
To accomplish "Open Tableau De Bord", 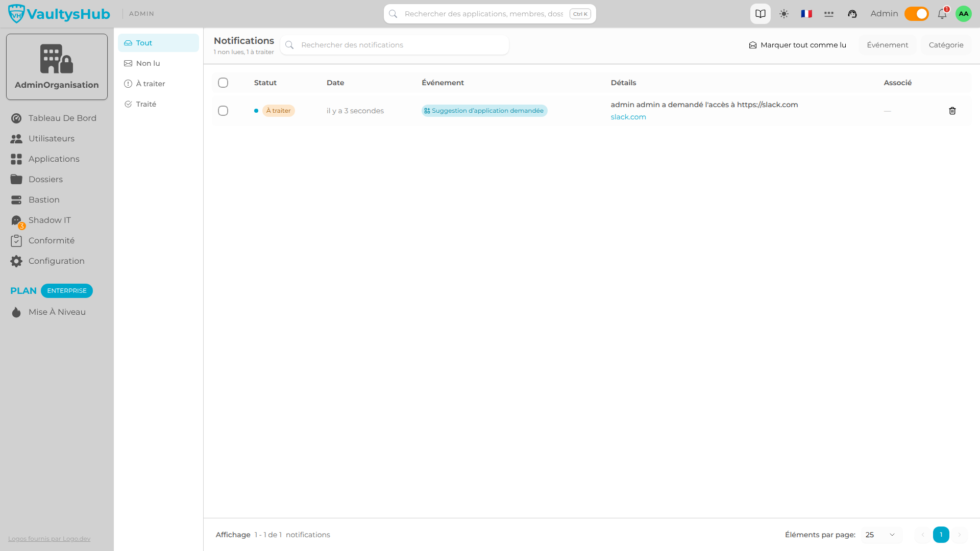I will click(57, 118).
